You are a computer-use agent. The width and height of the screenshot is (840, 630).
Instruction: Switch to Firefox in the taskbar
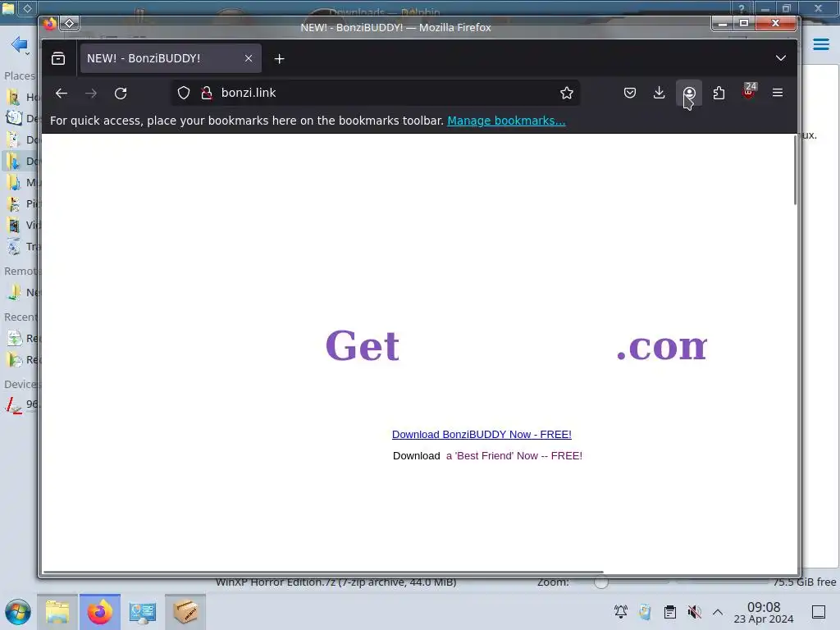[100, 612]
